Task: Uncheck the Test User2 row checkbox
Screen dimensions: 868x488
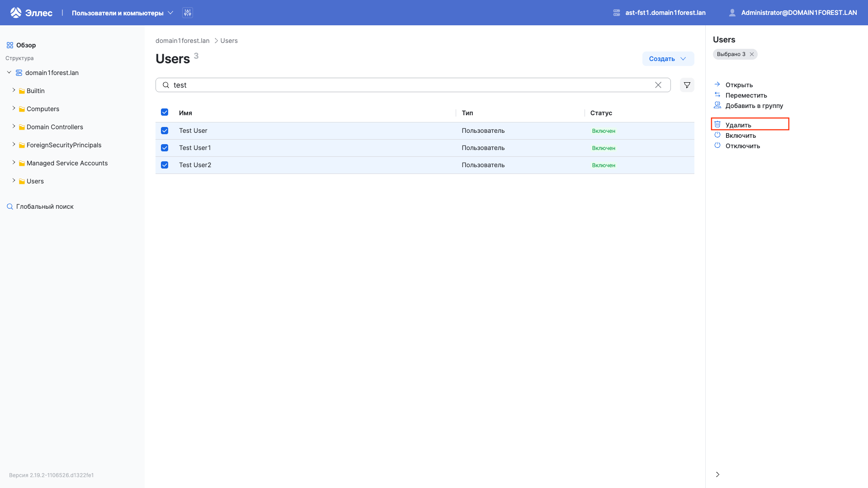Action: tap(165, 165)
